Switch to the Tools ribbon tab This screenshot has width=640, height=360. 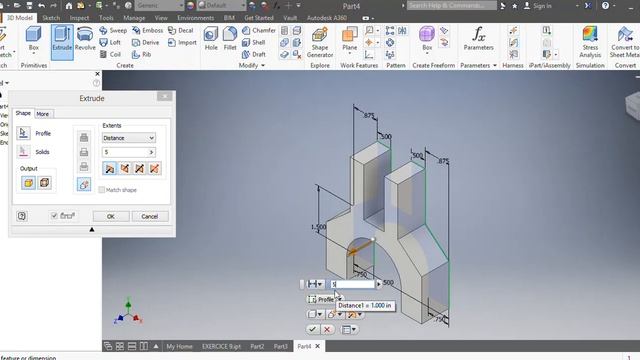point(106,18)
